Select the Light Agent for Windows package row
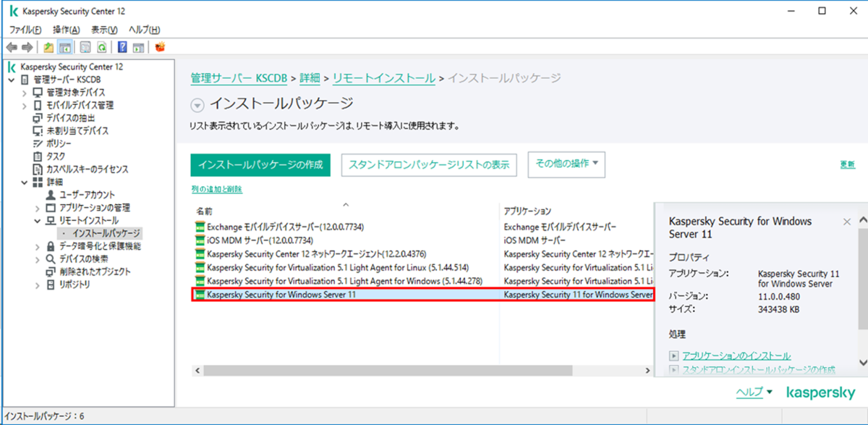This screenshot has width=868, height=425. tap(422, 281)
